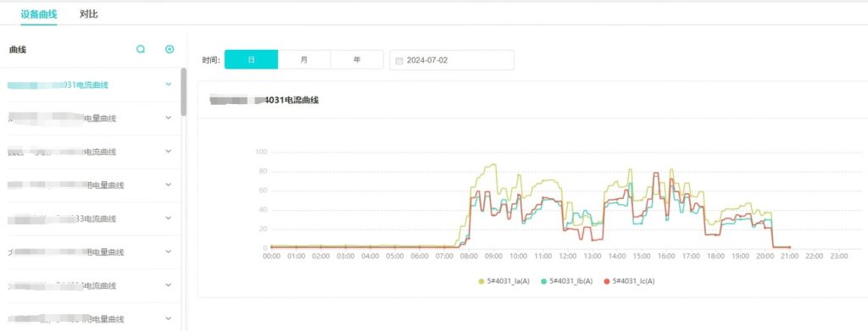Select the 日 time range button
The width and height of the screenshot is (868, 331).
[251, 59]
